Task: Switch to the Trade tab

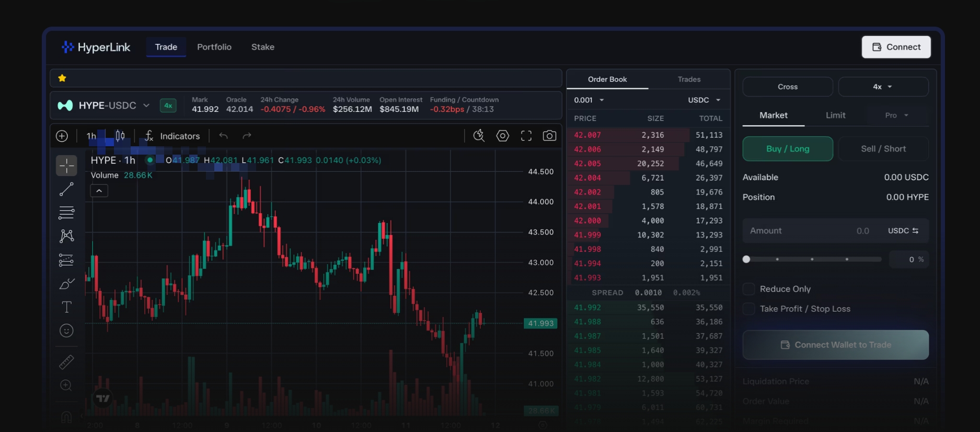Action: click(x=166, y=47)
